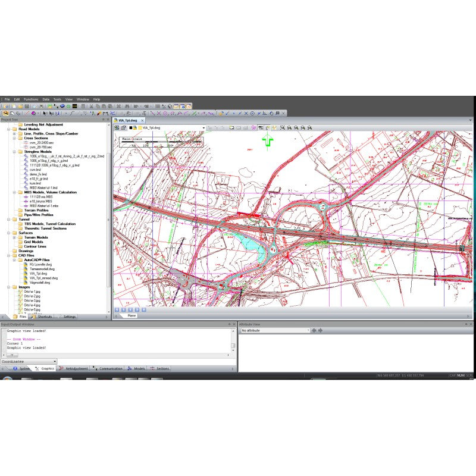
Task: Open the No attribute dropdown
Action: (x=308, y=330)
